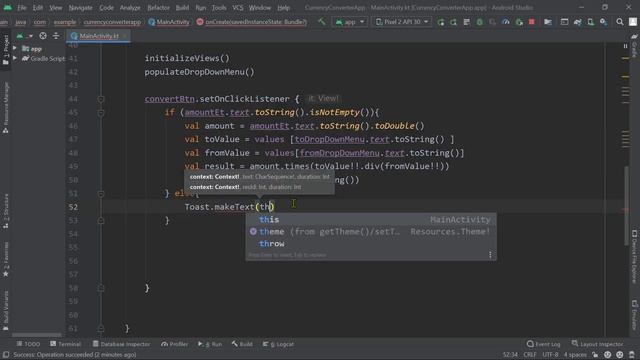Click the Collapse All icon in Project panel
640x360 pixels.
(56, 36)
